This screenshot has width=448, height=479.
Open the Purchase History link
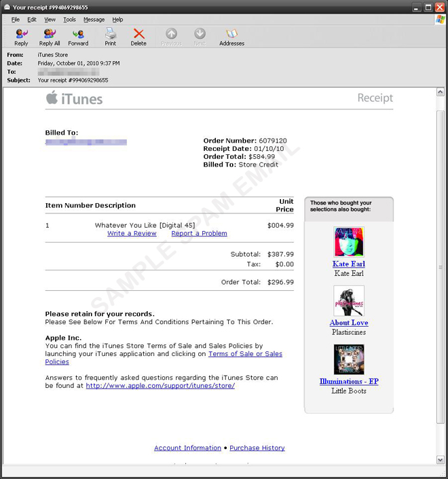257,448
